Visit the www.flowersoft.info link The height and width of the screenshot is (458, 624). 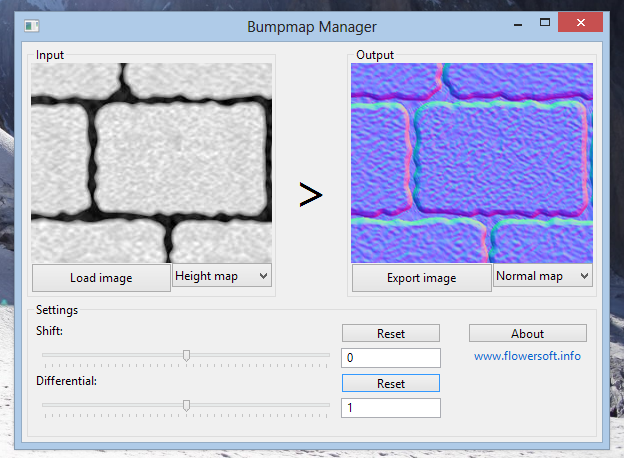(x=527, y=355)
